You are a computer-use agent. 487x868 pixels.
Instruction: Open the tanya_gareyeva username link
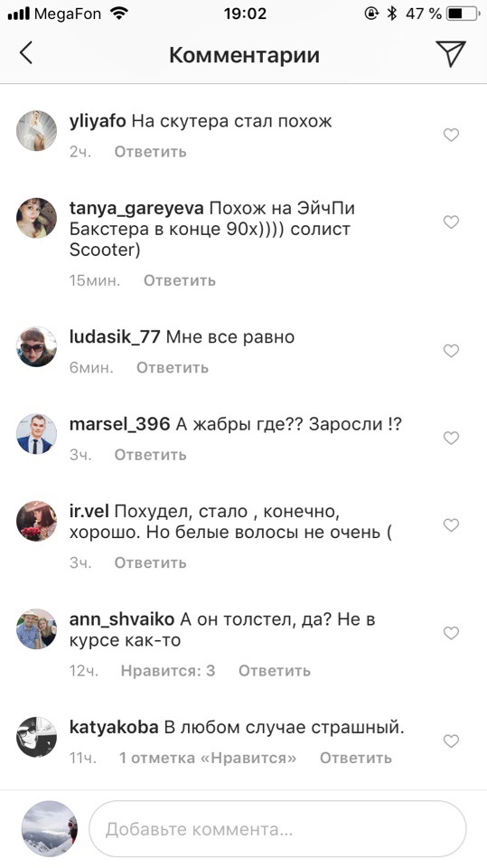136,209
